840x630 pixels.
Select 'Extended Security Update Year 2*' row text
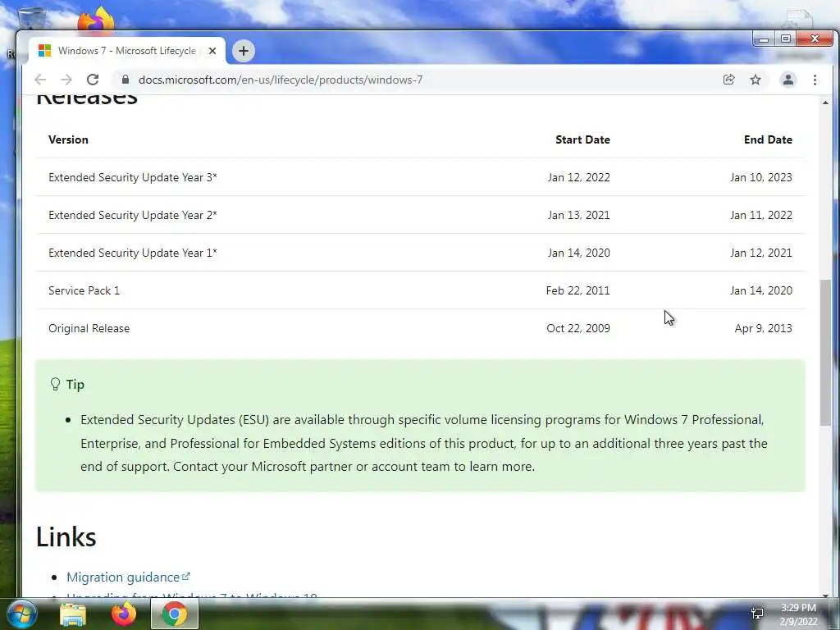133,215
